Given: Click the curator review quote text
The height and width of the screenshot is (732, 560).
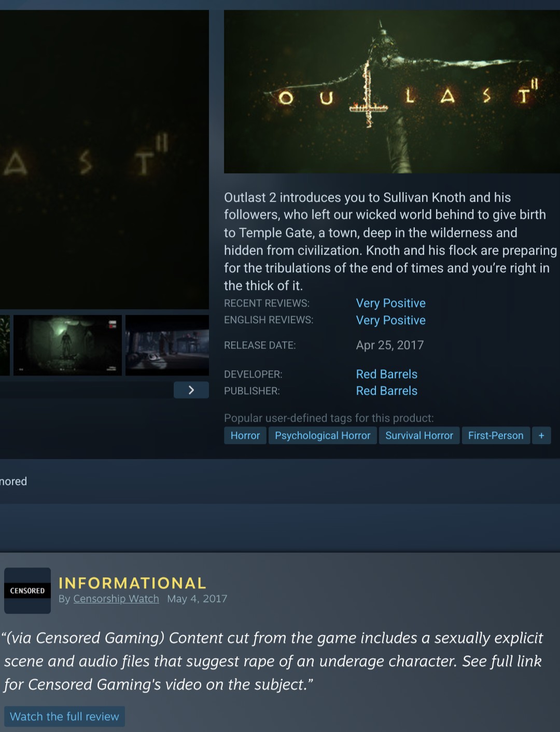Looking at the screenshot, I should pyautogui.click(x=273, y=661).
